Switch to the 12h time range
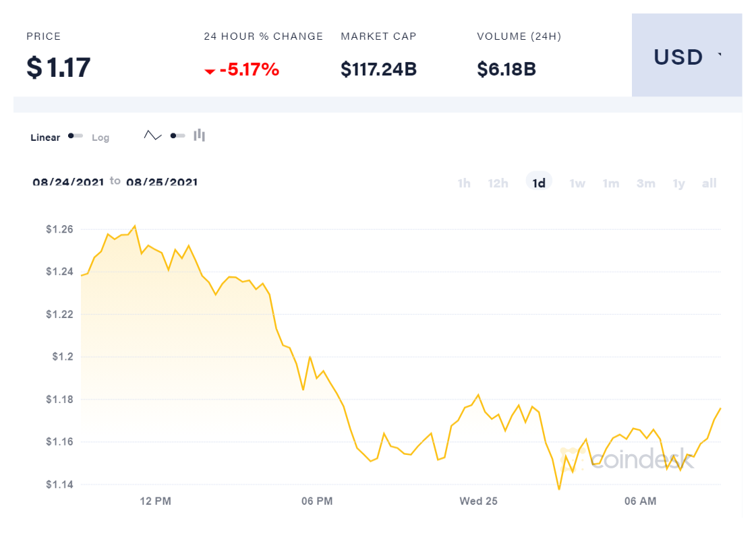Screen dimensions: 756x558 point(498,183)
